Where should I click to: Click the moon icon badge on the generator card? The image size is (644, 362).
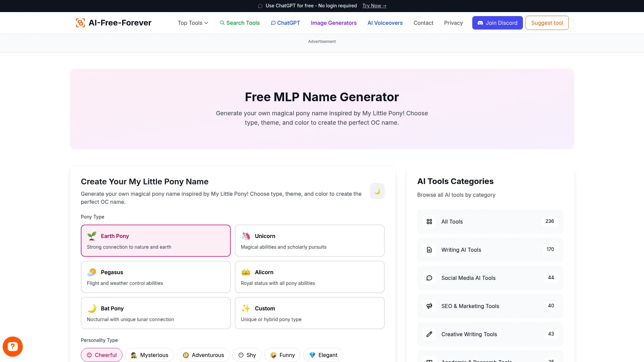coord(377,191)
